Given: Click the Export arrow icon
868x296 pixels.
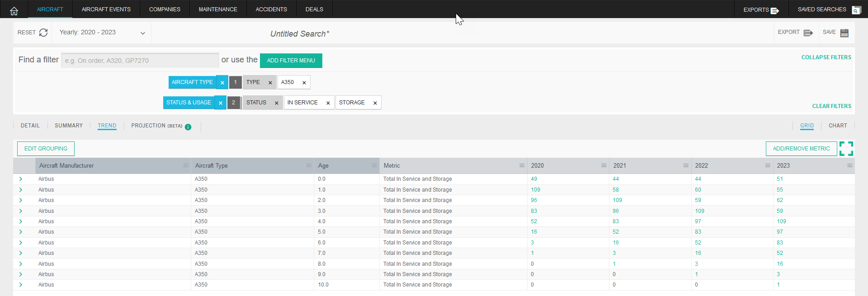Looking at the screenshot, I should coord(808,33).
